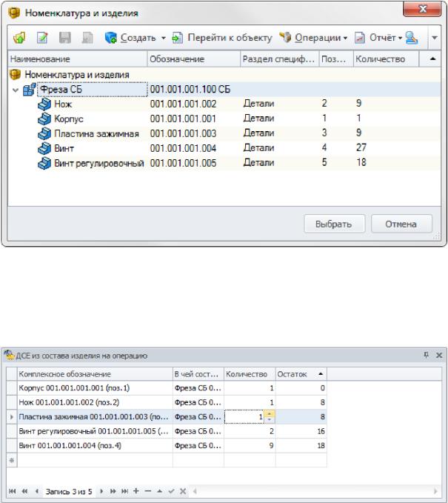
Task: Click the Комплексное обозначение column header
Action: pos(95,374)
